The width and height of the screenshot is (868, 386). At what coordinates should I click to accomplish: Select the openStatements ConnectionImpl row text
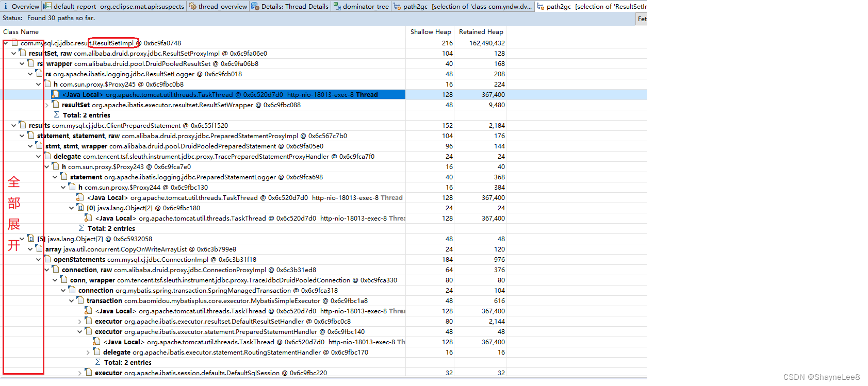click(x=155, y=260)
